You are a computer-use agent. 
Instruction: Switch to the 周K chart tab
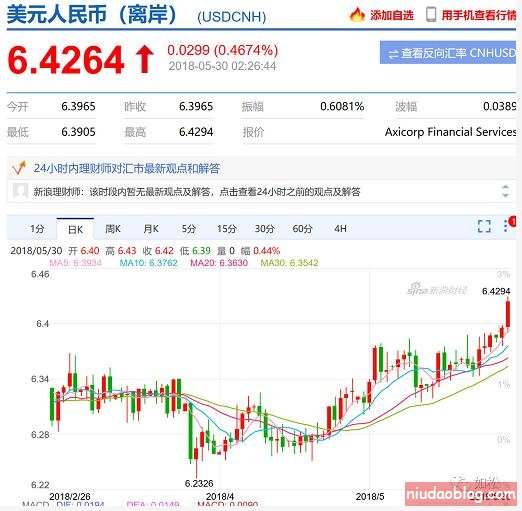[113, 229]
